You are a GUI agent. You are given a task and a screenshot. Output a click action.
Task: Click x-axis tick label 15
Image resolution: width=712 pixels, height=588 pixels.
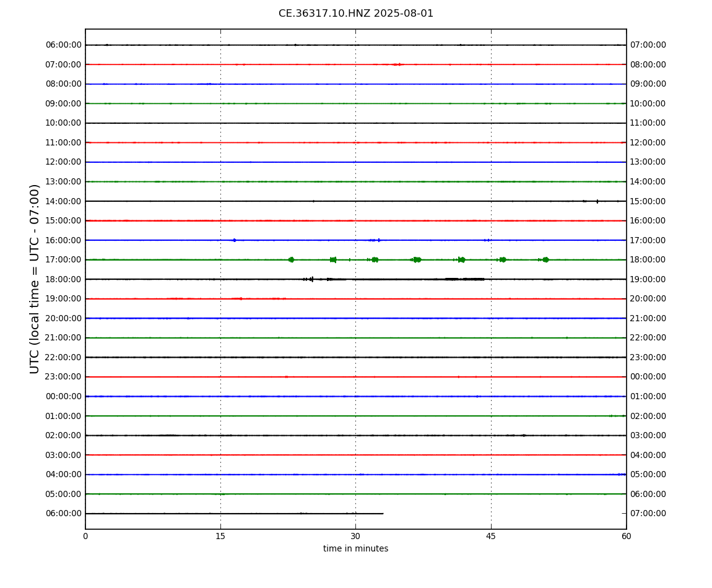point(220,536)
